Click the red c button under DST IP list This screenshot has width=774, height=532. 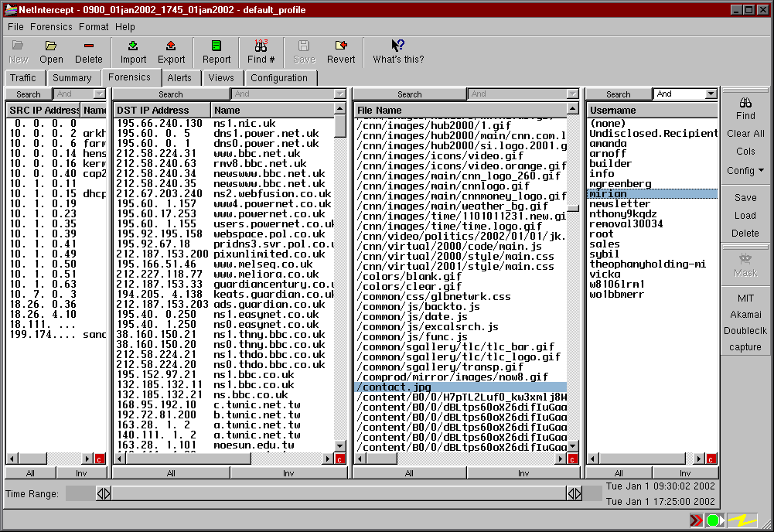coord(339,459)
